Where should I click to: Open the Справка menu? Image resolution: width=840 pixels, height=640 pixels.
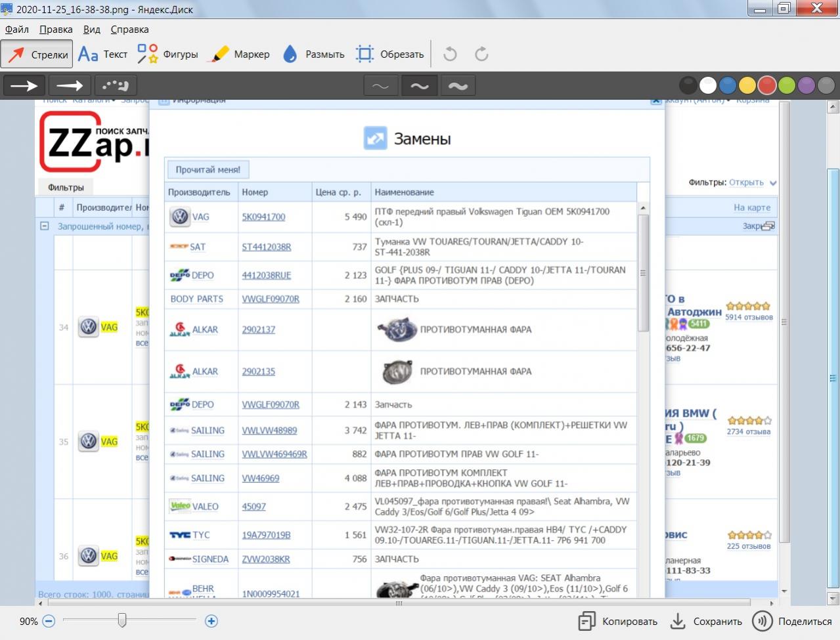coord(129,29)
